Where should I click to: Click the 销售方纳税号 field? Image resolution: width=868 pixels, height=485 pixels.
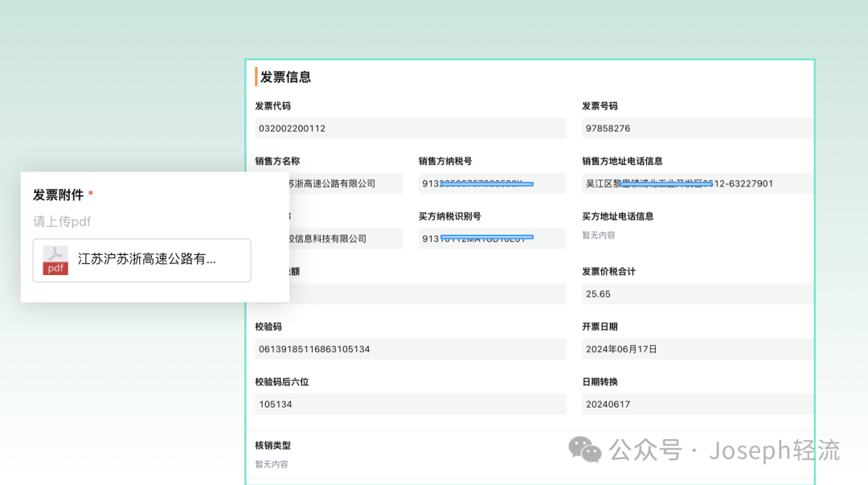[492, 183]
